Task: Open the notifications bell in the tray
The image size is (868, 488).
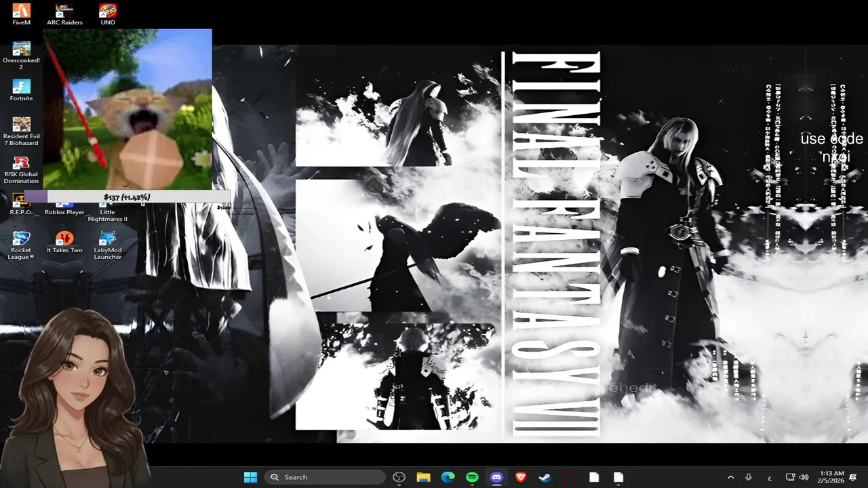Action: click(x=853, y=477)
